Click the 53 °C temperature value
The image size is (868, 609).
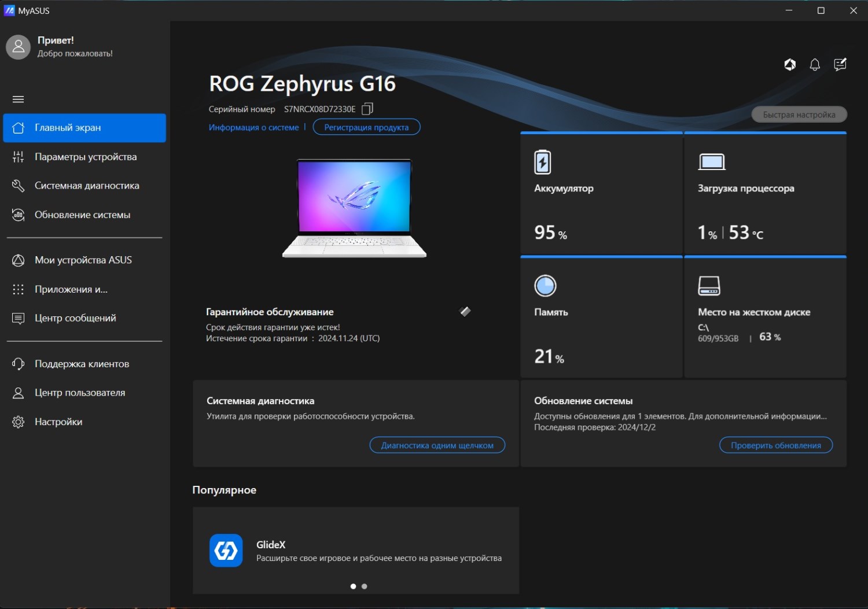click(746, 232)
